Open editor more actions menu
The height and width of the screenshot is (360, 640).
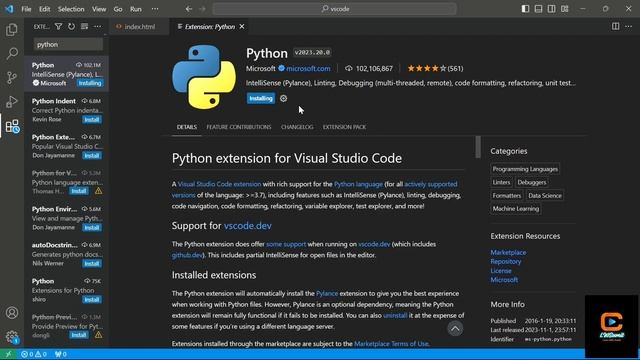(x=628, y=27)
